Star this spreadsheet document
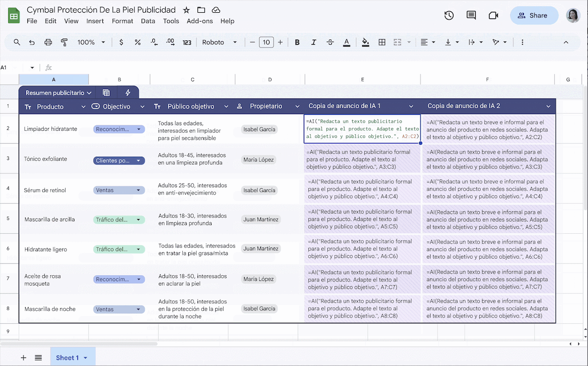588x366 pixels. (x=186, y=10)
